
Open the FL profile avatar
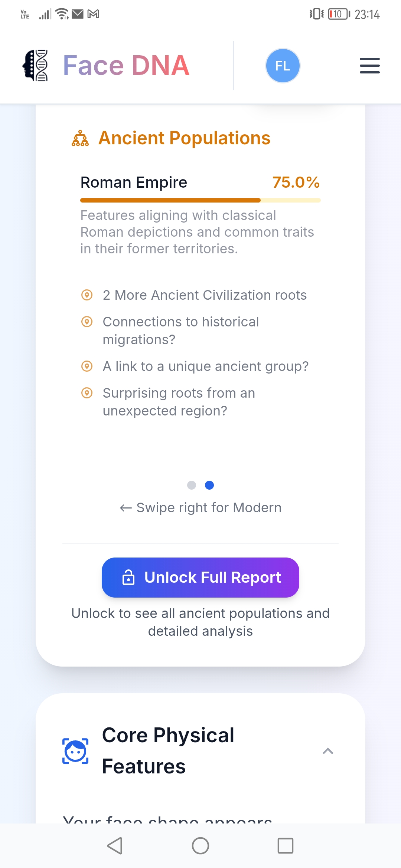coord(283,66)
